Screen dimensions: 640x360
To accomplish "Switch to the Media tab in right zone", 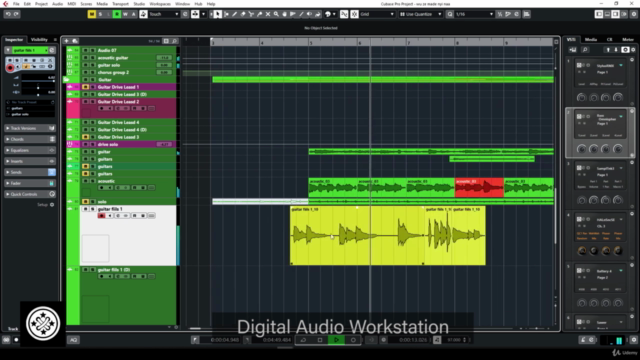I will [591, 40].
